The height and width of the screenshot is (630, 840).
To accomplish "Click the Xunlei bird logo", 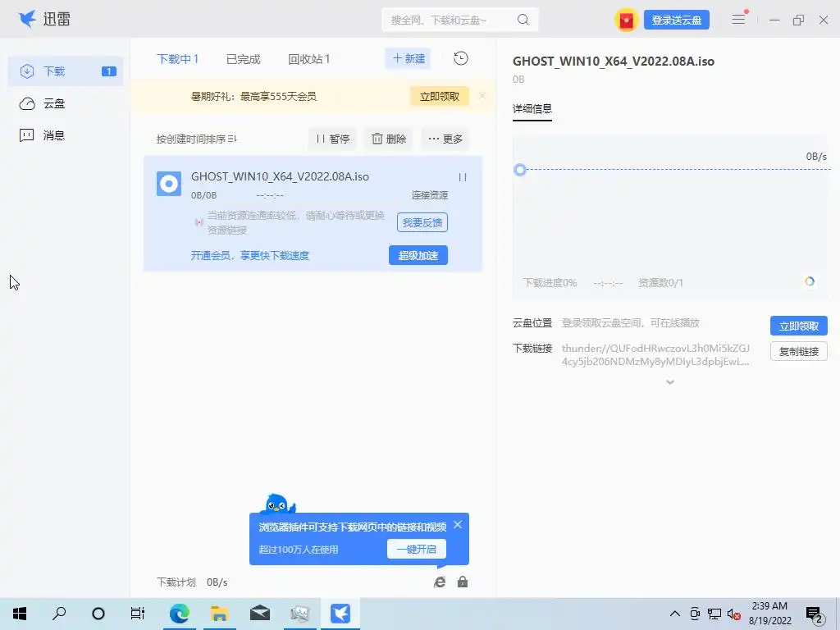I will 27,20.
